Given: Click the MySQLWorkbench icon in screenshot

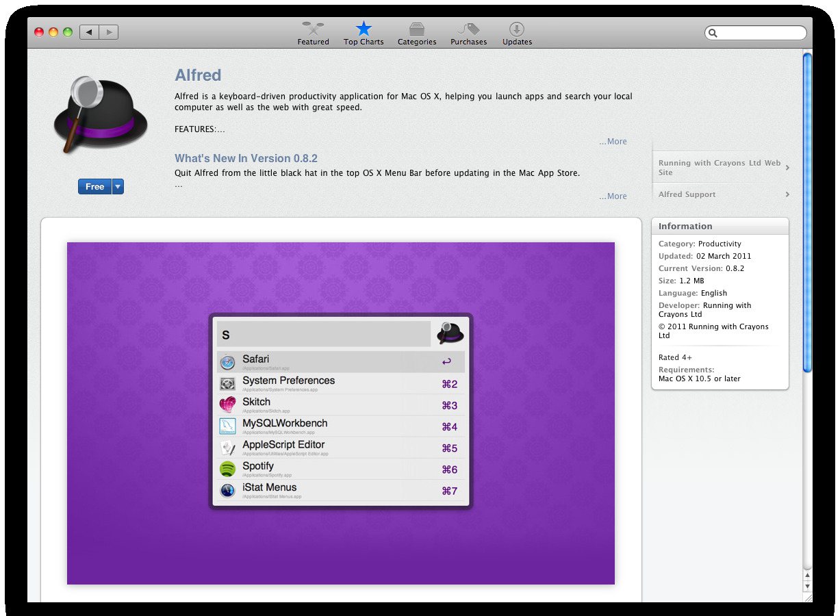Looking at the screenshot, I should click(228, 426).
